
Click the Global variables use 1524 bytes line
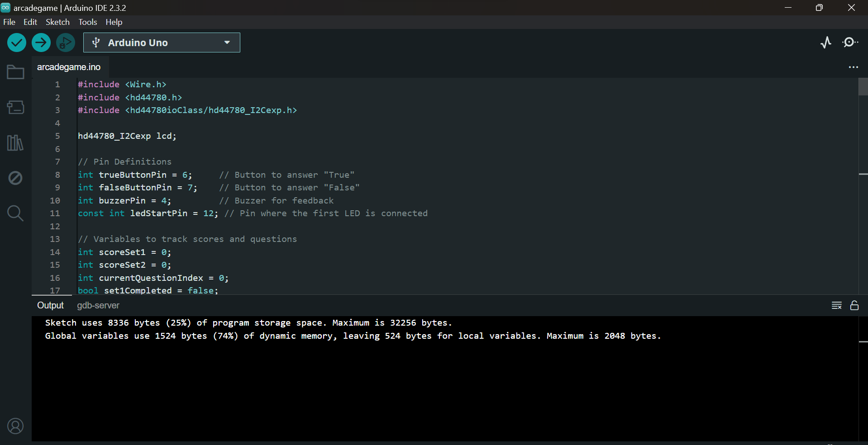tap(353, 336)
